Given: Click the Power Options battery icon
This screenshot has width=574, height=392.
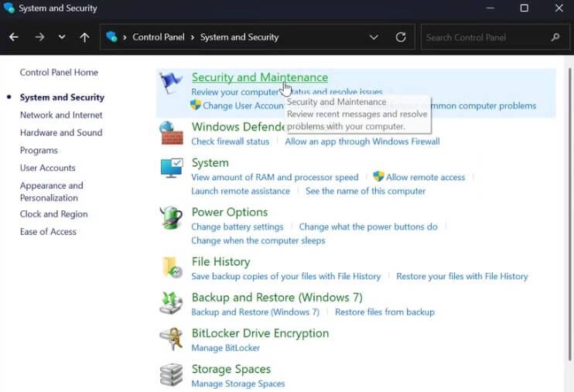Looking at the screenshot, I should (171, 218).
